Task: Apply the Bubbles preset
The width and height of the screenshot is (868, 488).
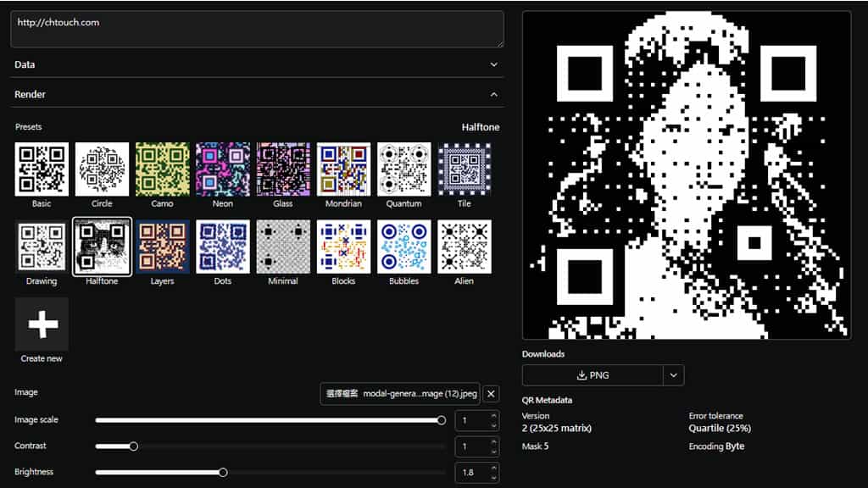Action: pyautogui.click(x=403, y=247)
